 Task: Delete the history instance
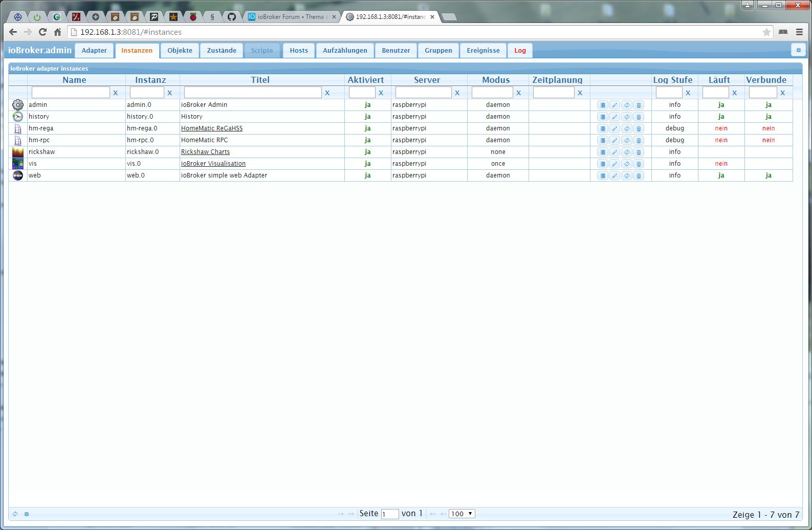coord(639,117)
